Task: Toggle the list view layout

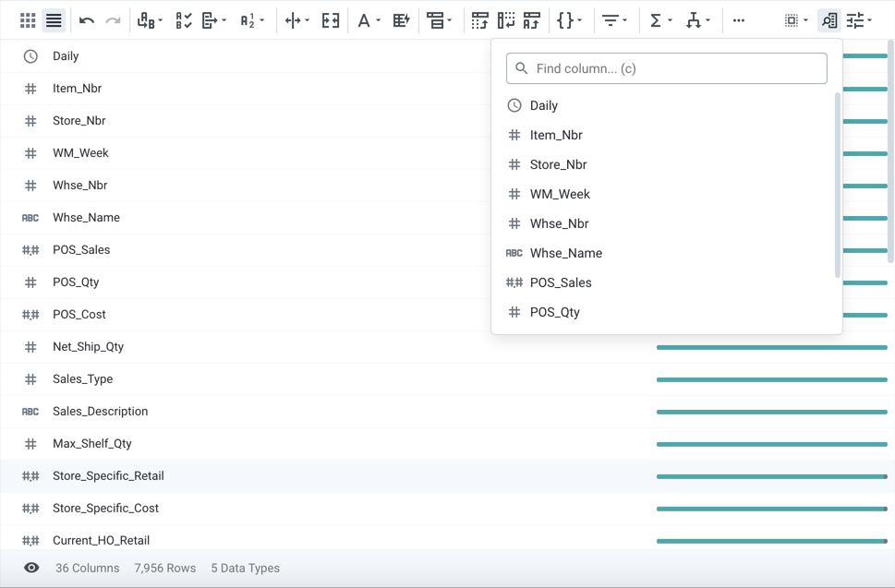Action: point(53,19)
